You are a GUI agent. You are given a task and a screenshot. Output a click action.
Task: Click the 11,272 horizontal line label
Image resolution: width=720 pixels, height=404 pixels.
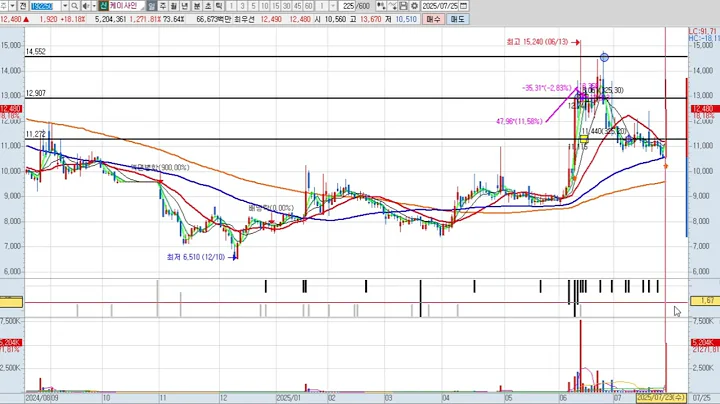pos(35,134)
